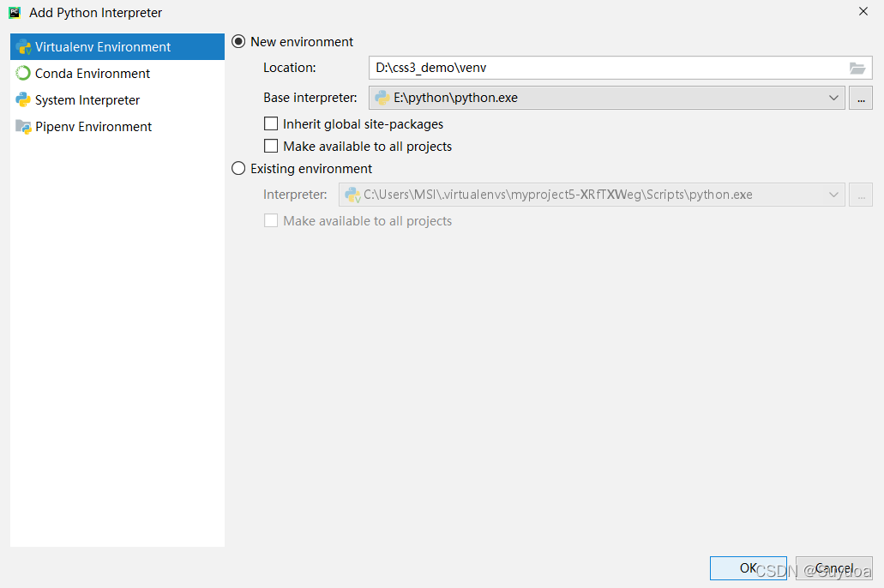
Task: Click the Virtualenv Environment python icon
Action: (23, 47)
